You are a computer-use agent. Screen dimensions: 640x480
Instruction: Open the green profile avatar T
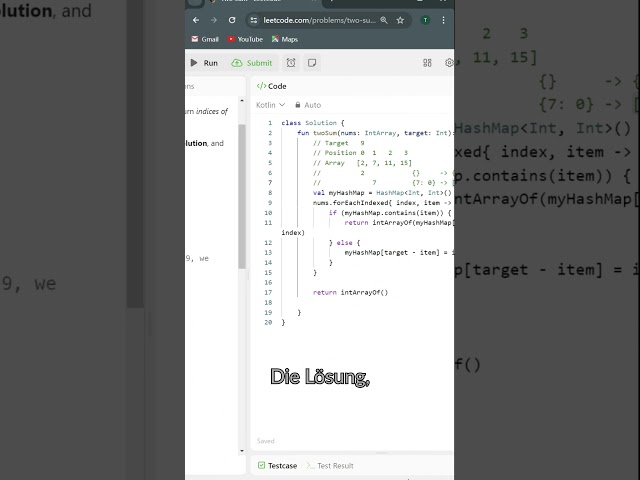[x=425, y=20]
